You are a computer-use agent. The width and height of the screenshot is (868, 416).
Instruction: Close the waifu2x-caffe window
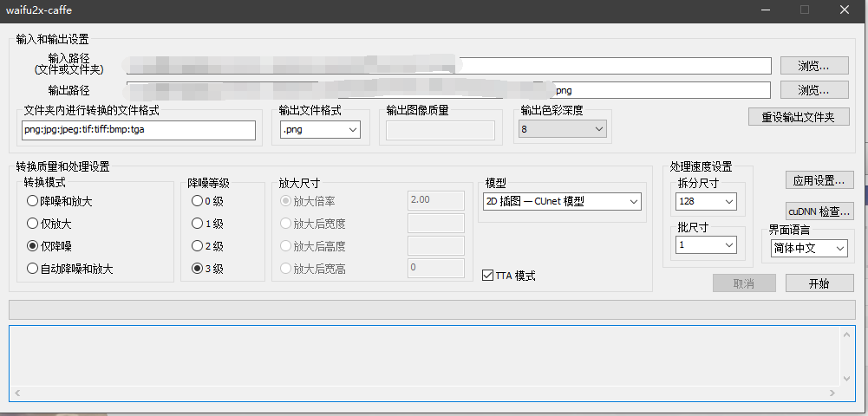(845, 10)
